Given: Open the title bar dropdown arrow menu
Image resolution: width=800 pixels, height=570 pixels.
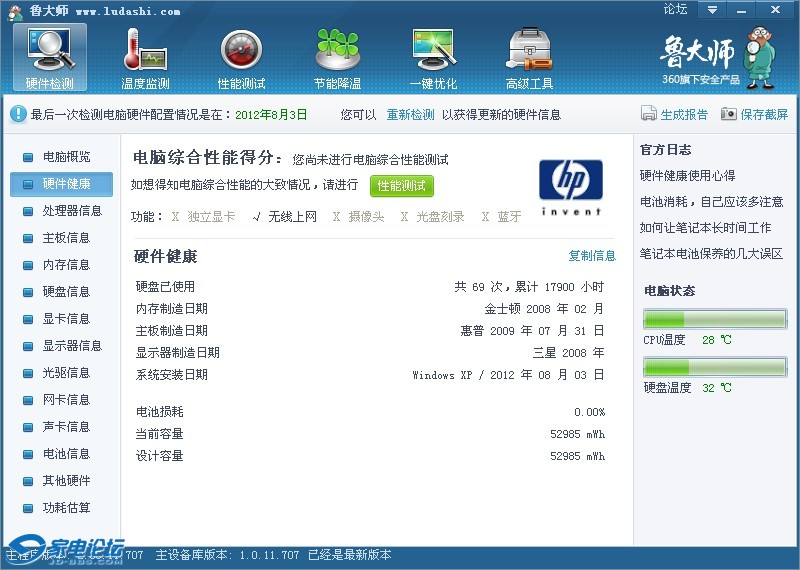Looking at the screenshot, I should [712, 9].
